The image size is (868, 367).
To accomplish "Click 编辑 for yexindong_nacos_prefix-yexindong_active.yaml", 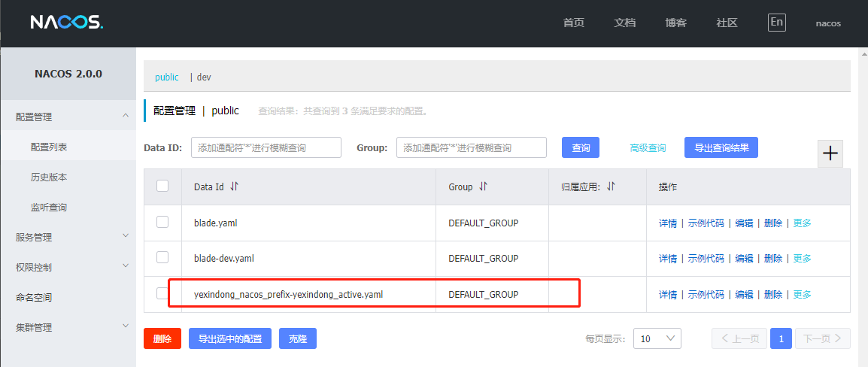I will [744, 295].
